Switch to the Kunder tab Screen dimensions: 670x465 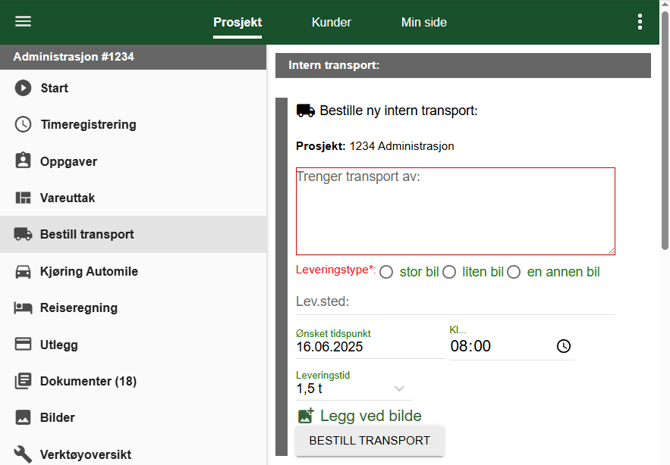[x=331, y=22]
